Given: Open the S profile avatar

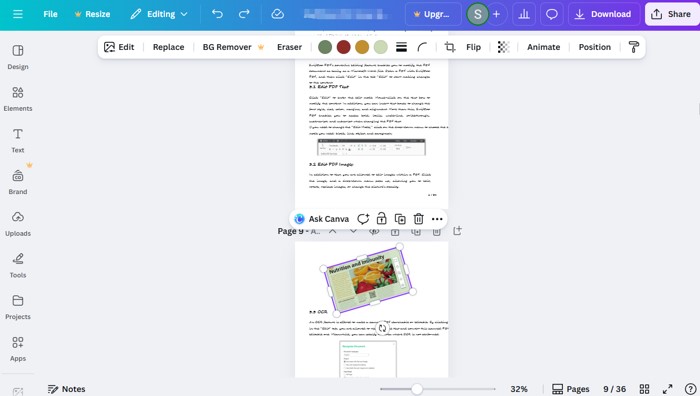Looking at the screenshot, I should 477,14.
